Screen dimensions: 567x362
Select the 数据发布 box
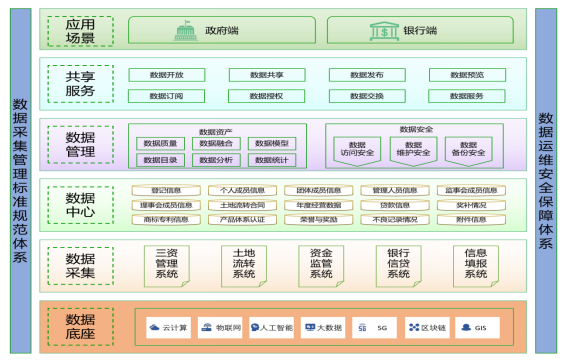(367, 75)
